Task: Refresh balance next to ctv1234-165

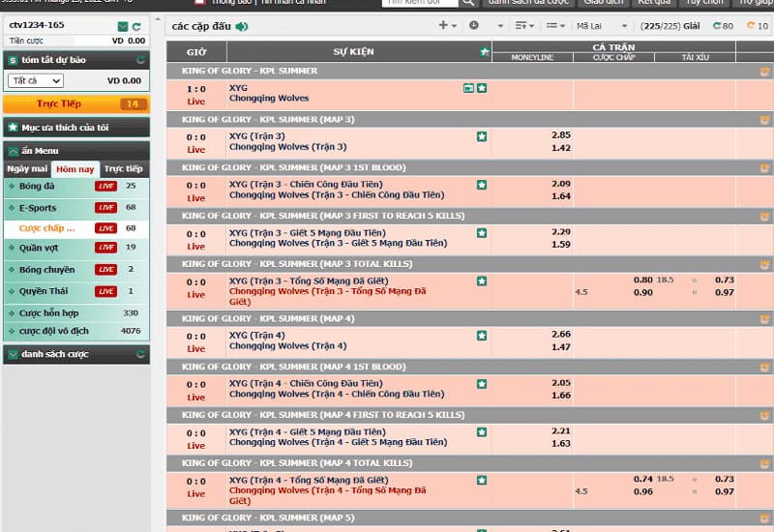Action: pyautogui.click(x=136, y=26)
